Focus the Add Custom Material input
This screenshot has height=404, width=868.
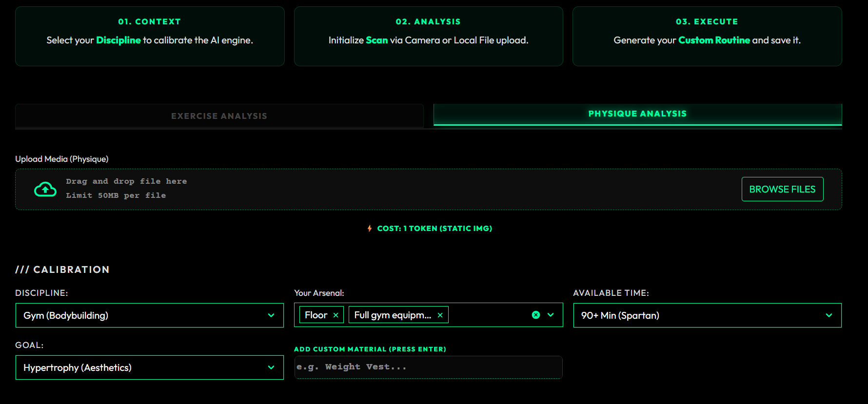tap(428, 367)
